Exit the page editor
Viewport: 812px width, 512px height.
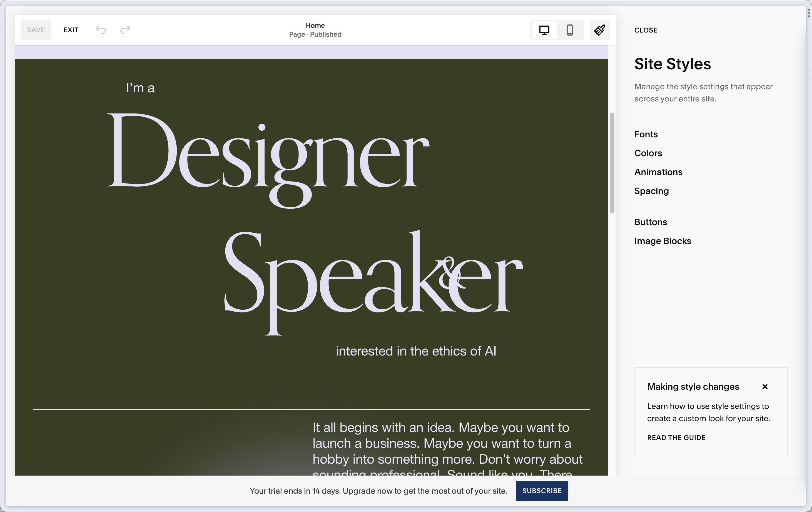click(x=71, y=30)
